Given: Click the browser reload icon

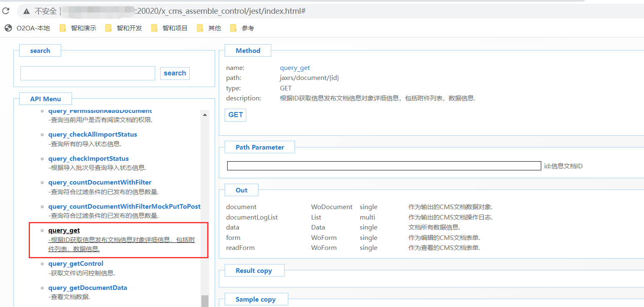Looking at the screenshot, I should [x=6, y=11].
